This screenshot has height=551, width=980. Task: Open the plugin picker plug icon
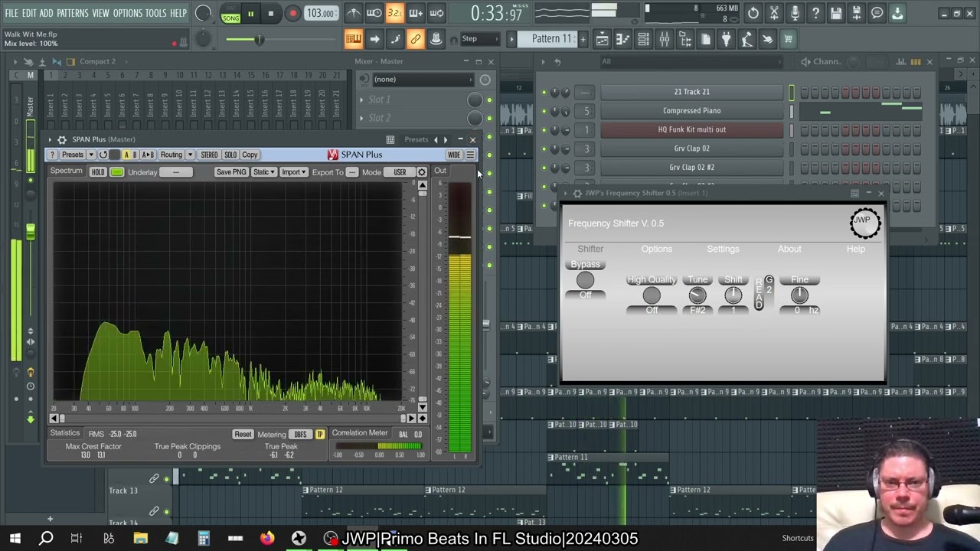726,39
